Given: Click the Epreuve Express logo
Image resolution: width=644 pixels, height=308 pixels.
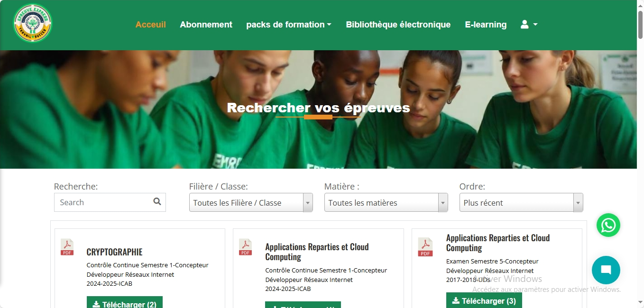Looking at the screenshot, I should pos(33,24).
